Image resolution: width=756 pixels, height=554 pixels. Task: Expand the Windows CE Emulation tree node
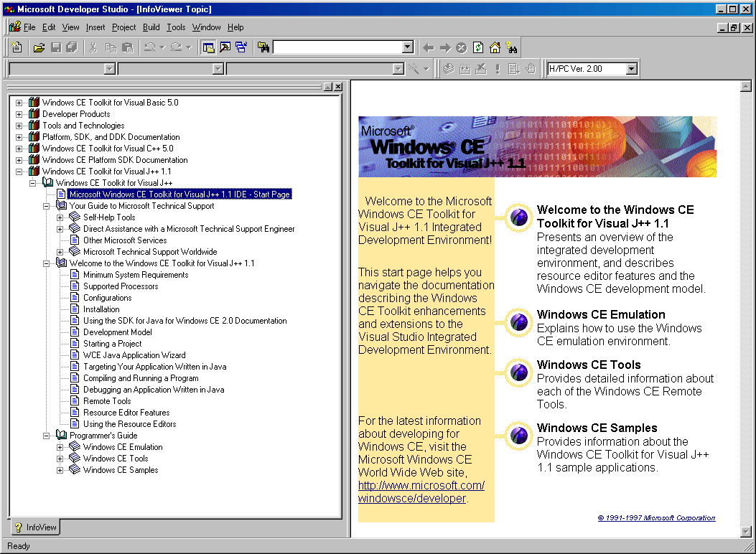click(x=60, y=447)
